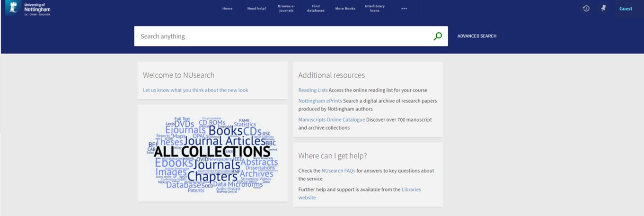Expand the three-dots more menu
This screenshot has height=216, width=644.
tap(404, 9)
